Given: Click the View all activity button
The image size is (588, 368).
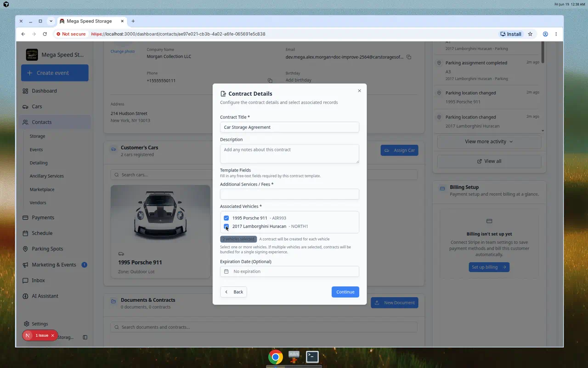Looking at the screenshot, I should tap(489, 161).
